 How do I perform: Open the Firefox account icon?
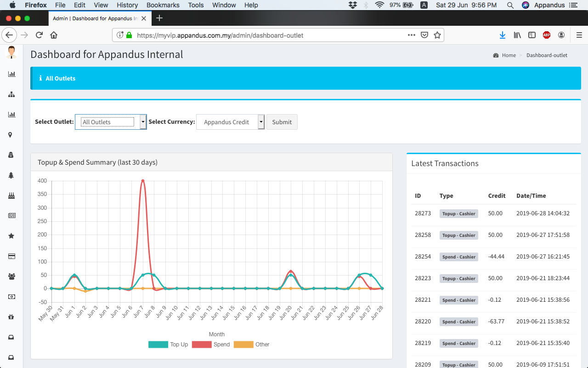(x=561, y=35)
